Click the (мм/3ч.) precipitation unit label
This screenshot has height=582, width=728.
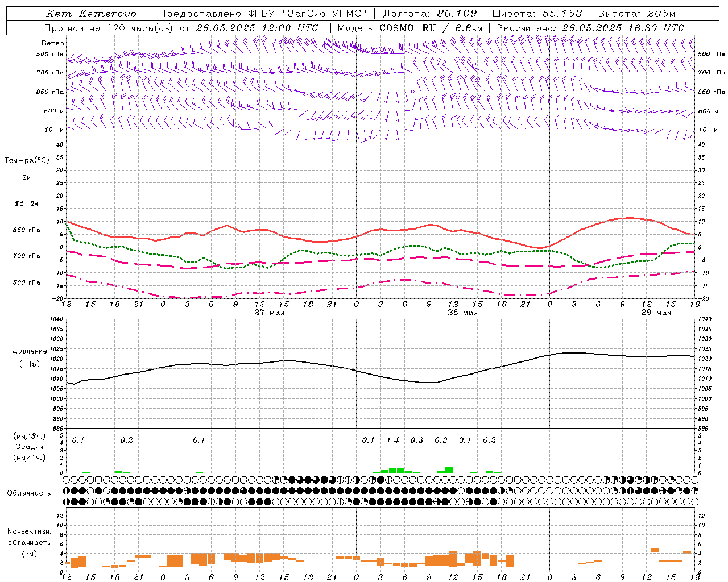[30, 436]
